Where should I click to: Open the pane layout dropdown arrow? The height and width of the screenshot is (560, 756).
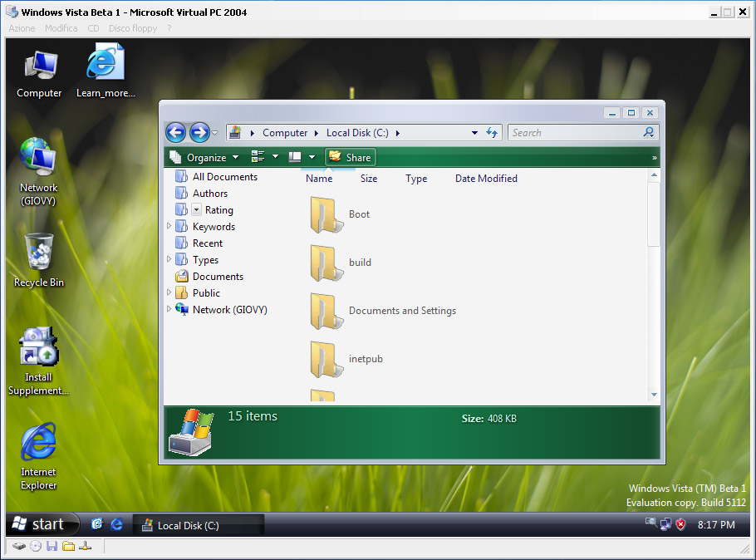click(312, 157)
